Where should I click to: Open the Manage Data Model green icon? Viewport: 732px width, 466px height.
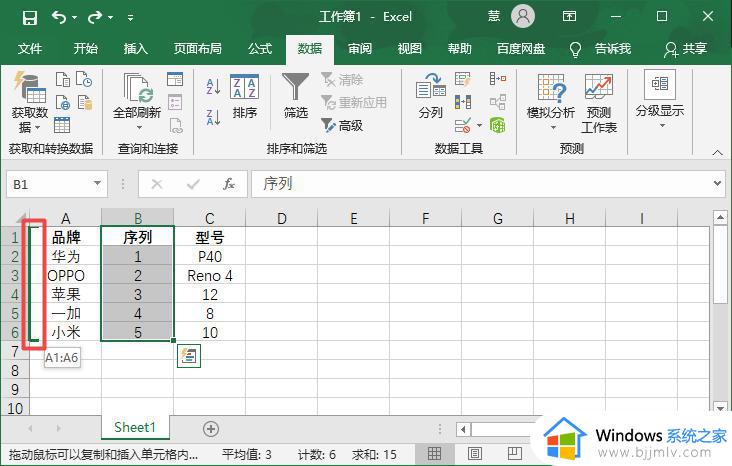pos(498,125)
